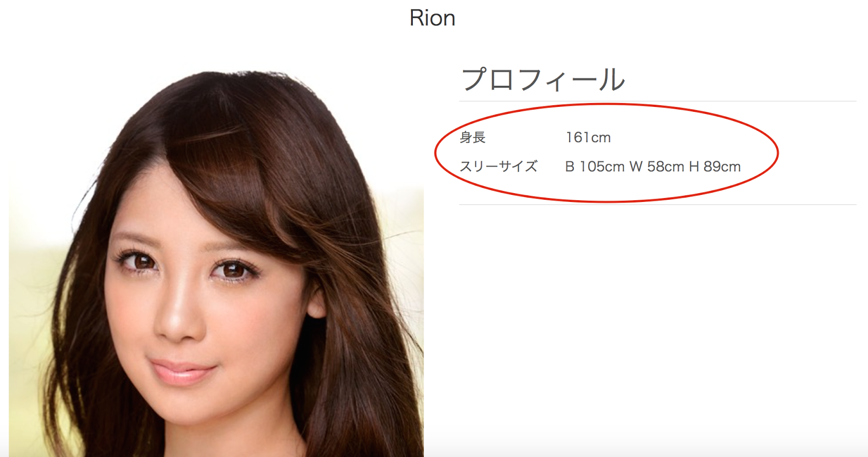
Task: Click the letter B before 105cm
Action: [x=570, y=167]
